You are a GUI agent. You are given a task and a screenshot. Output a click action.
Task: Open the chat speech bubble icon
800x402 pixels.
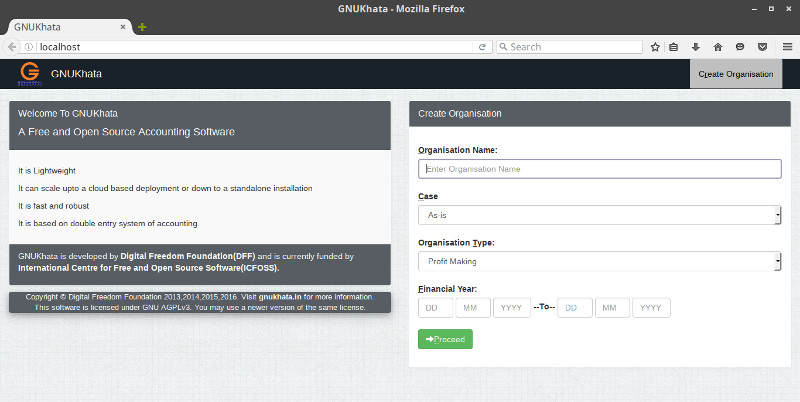point(740,47)
